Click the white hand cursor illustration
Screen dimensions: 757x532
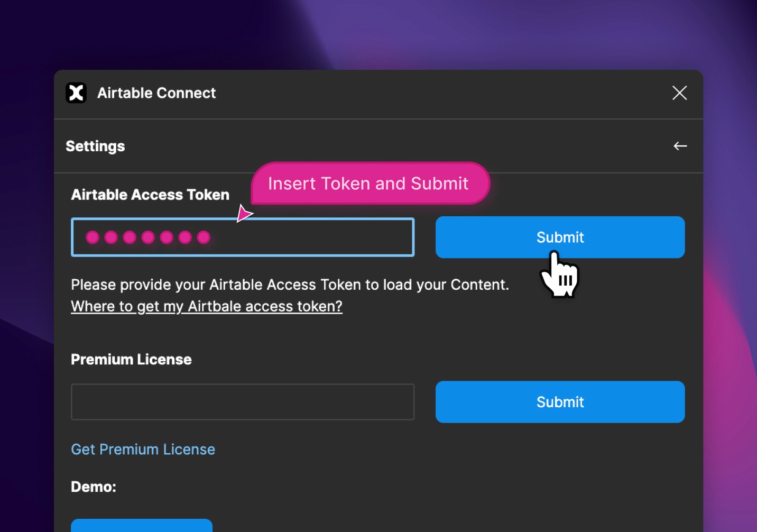pyautogui.click(x=559, y=275)
